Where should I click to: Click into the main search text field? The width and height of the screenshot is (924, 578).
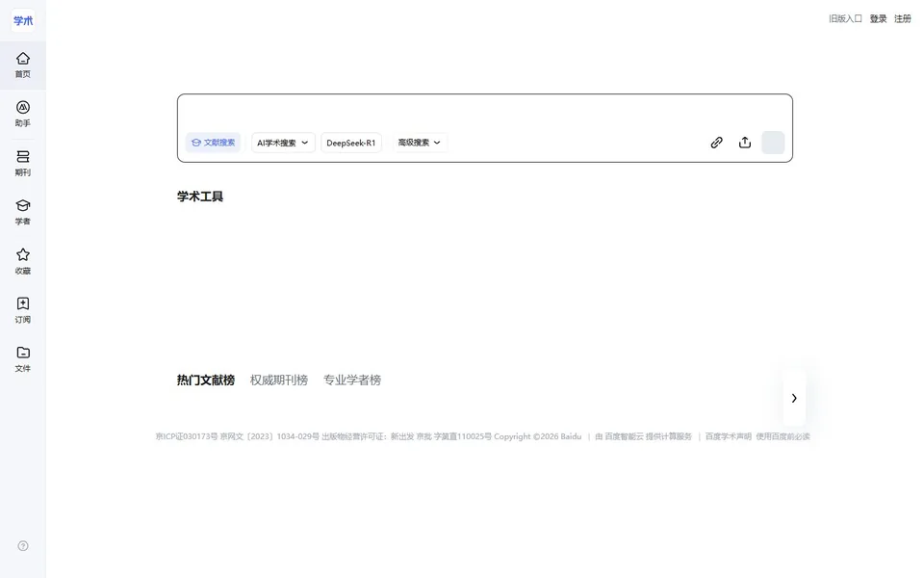(x=484, y=112)
